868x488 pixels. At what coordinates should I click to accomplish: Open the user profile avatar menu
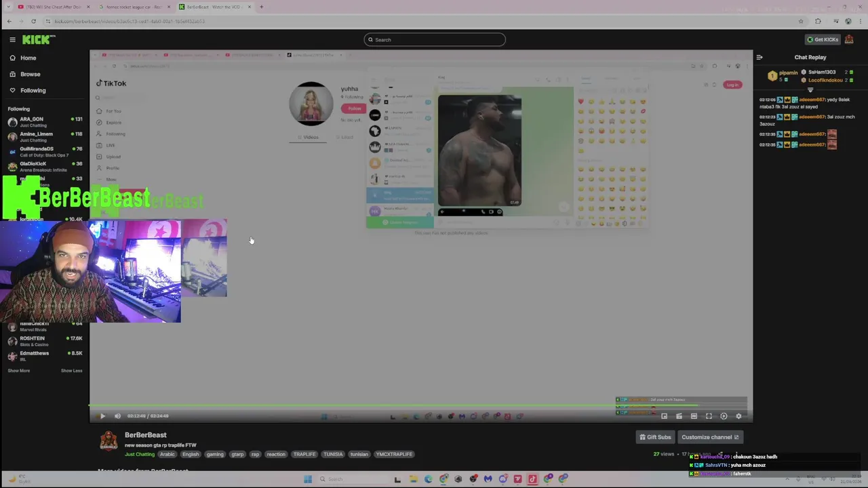coord(849,39)
